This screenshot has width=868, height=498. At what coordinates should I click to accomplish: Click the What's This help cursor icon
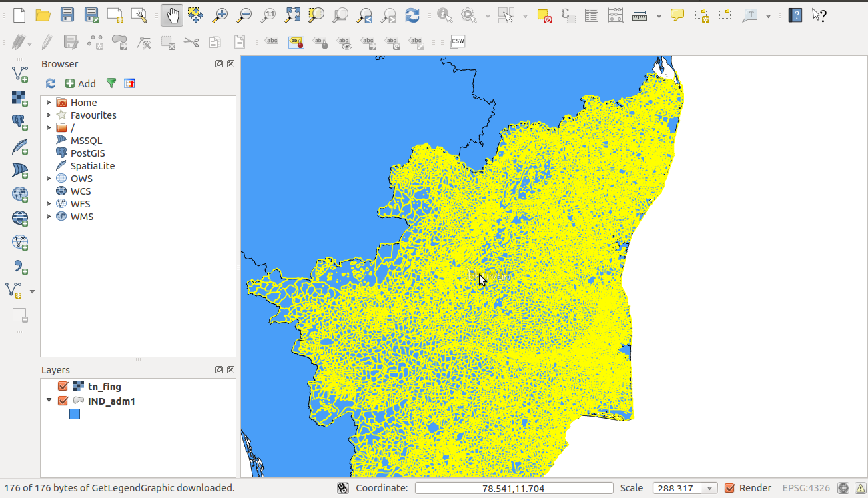point(819,15)
